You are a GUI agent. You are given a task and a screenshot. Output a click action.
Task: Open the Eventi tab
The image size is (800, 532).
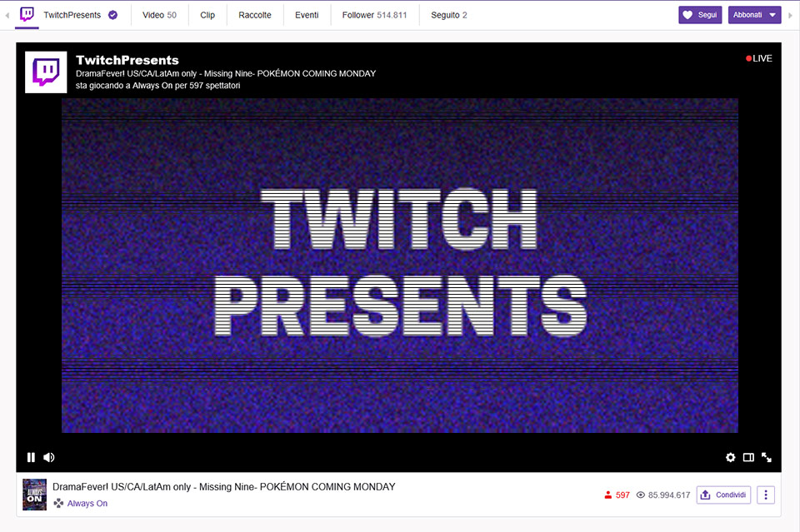point(307,15)
